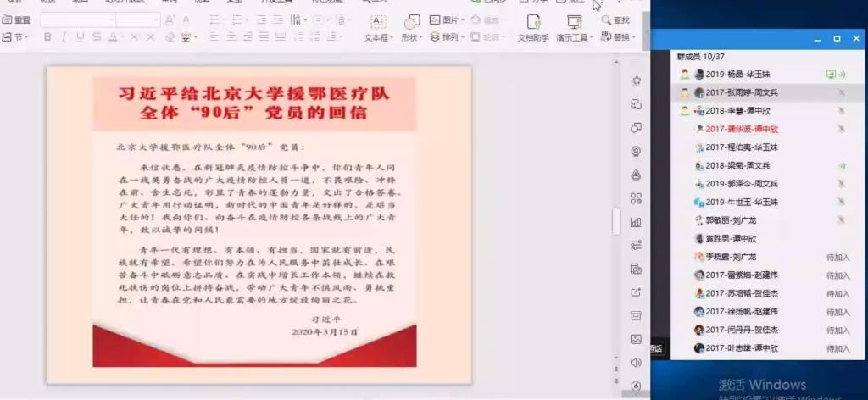The width and height of the screenshot is (868, 400).
Task: Click the chart bar icon in side panel
Action: [x=636, y=222]
